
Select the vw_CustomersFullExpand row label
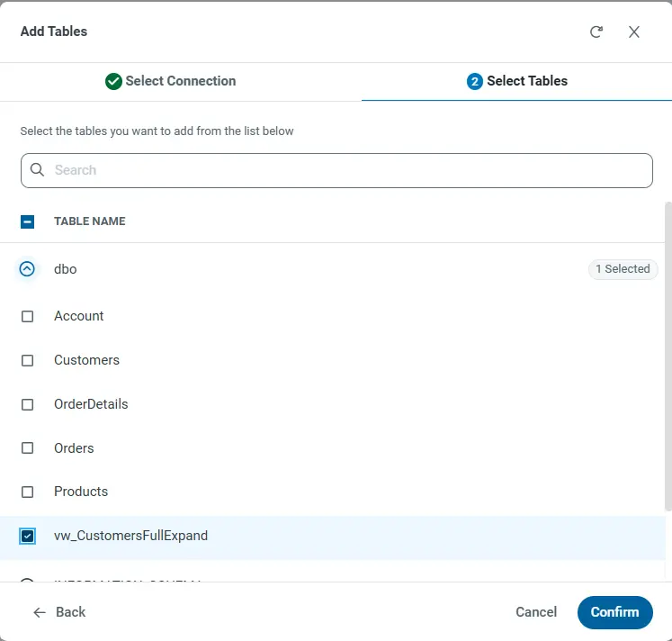click(x=130, y=536)
